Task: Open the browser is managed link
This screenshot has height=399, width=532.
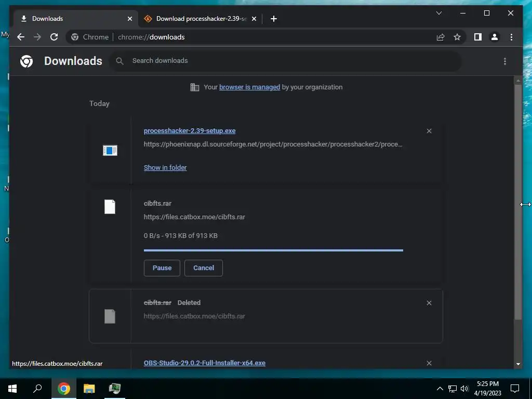Action: click(x=250, y=87)
